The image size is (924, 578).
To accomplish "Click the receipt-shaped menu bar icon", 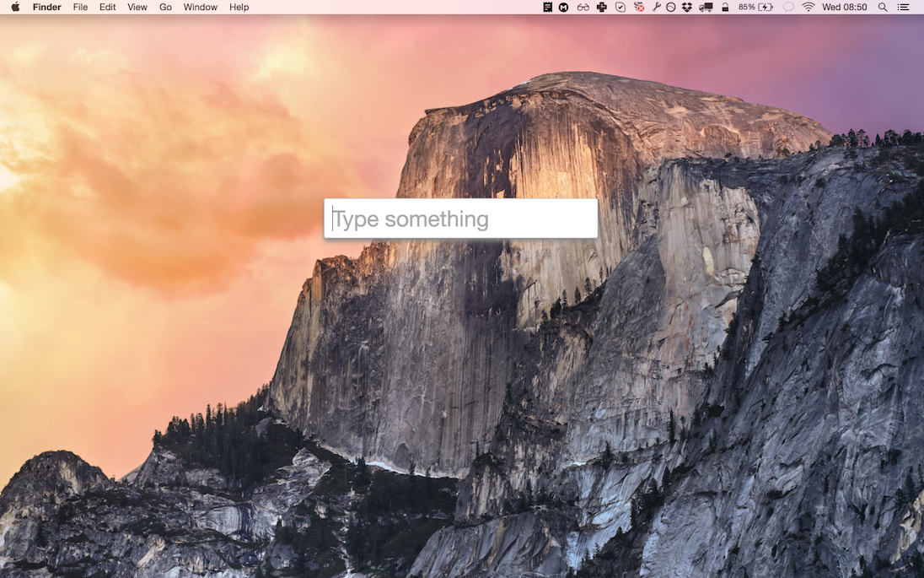I will tap(547, 7).
